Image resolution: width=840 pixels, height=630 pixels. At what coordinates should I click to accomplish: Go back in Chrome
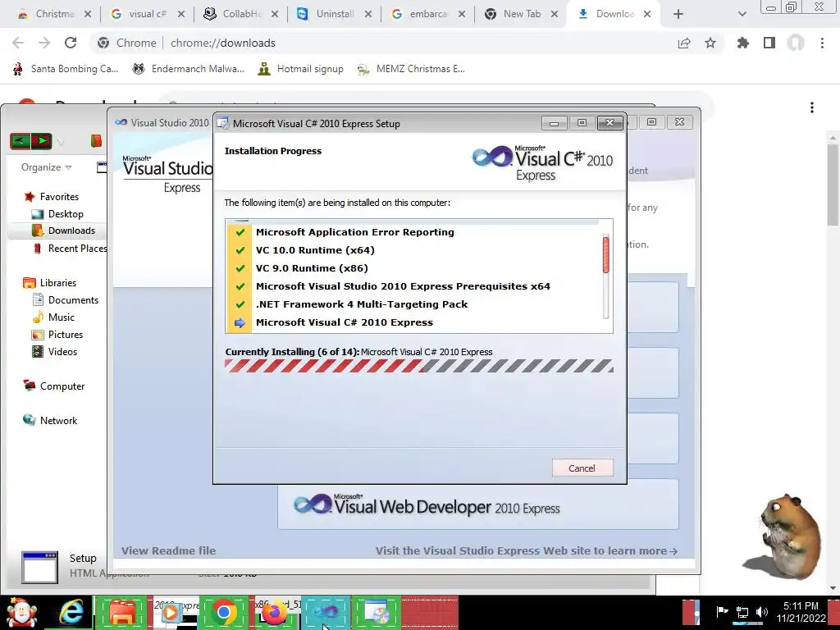click(x=18, y=43)
